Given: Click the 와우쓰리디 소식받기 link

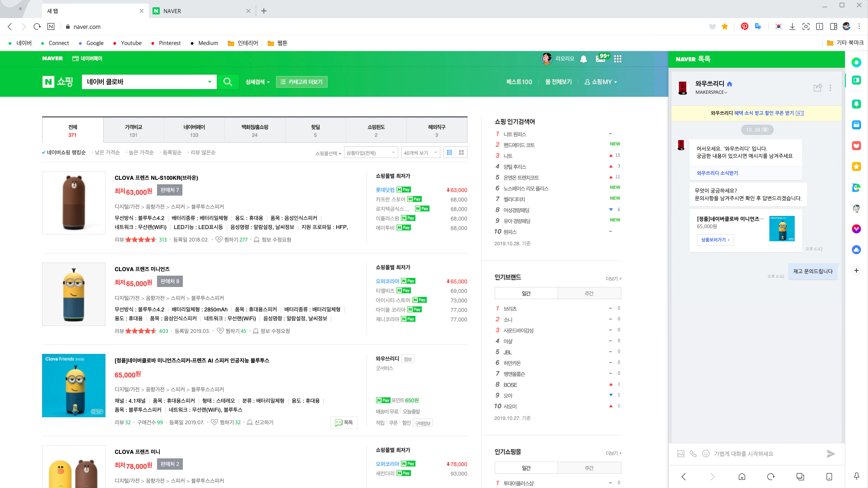Looking at the screenshot, I should coord(717,173).
